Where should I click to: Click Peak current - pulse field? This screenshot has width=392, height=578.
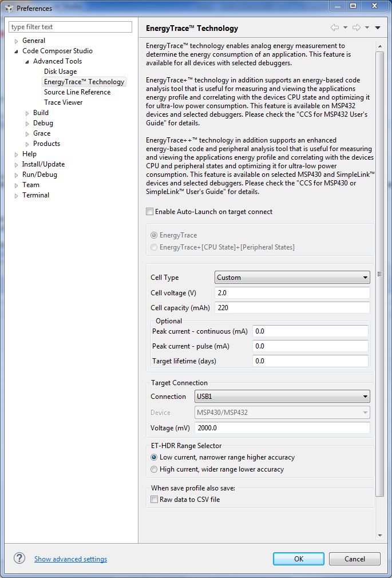[x=311, y=346]
